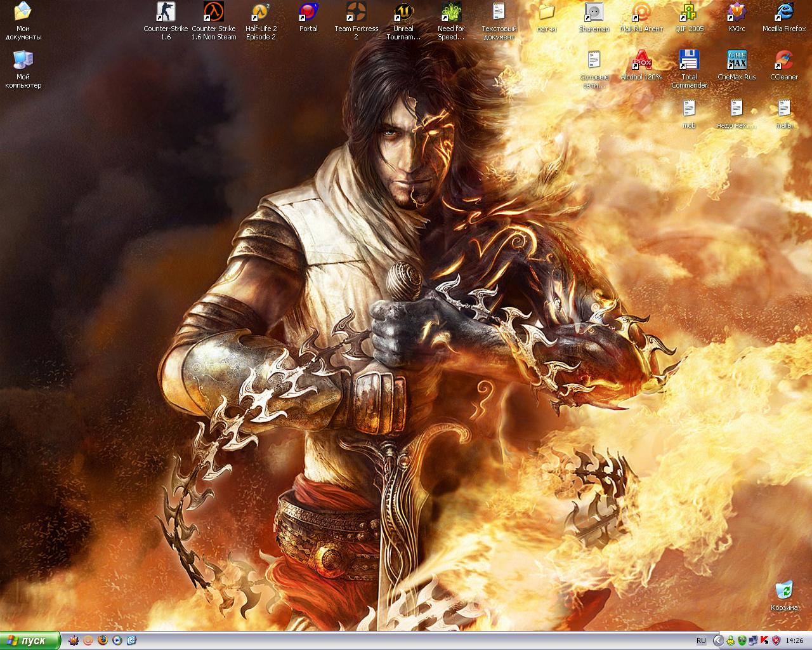Click the Kaspersky tray icon
Image resolution: width=812 pixels, height=650 pixels.
click(x=764, y=640)
